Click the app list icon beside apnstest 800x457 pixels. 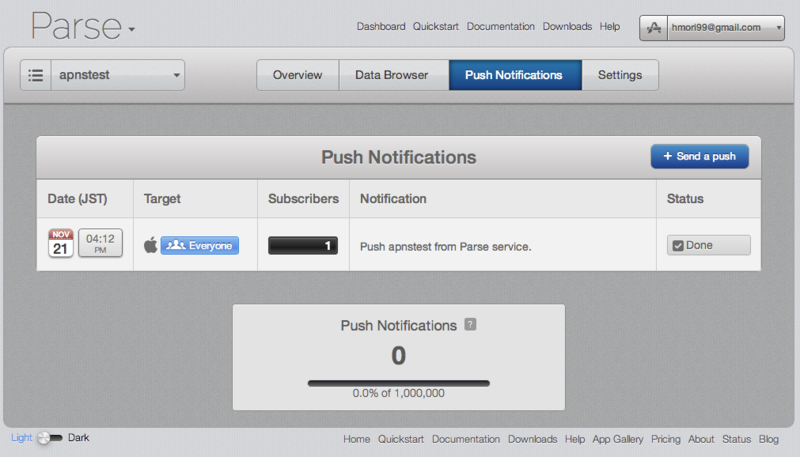click(x=35, y=75)
